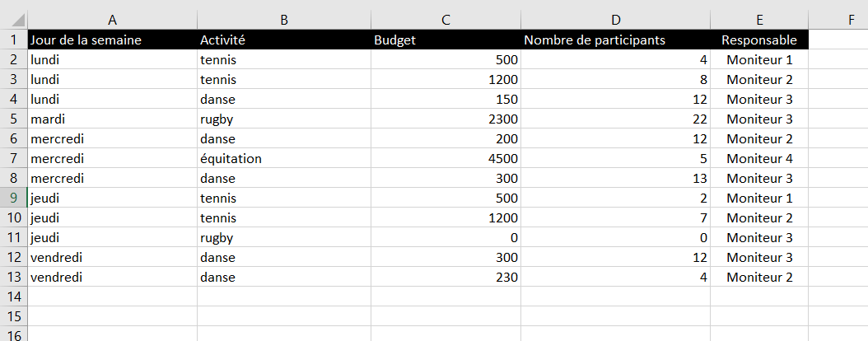Click column E header
The image size is (868, 341).
coord(758,20)
